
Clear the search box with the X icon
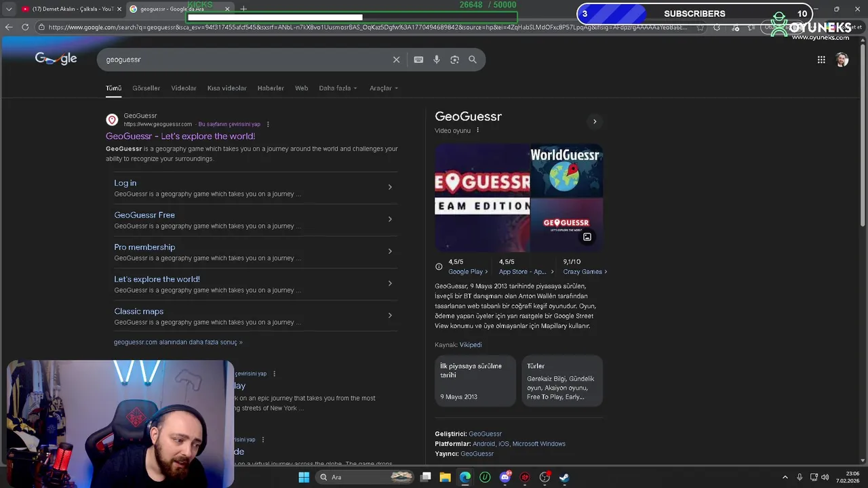(x=397, y=60)
